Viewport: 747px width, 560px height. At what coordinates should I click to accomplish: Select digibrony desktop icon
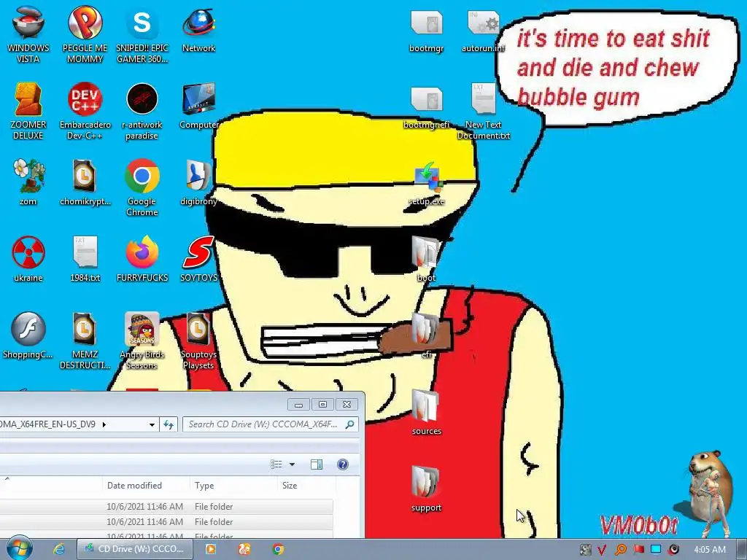coord(198,182)
